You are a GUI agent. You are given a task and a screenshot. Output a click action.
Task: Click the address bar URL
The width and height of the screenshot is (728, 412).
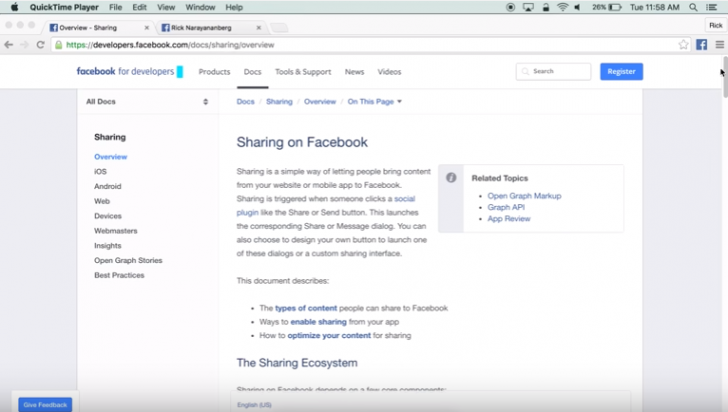170,45
